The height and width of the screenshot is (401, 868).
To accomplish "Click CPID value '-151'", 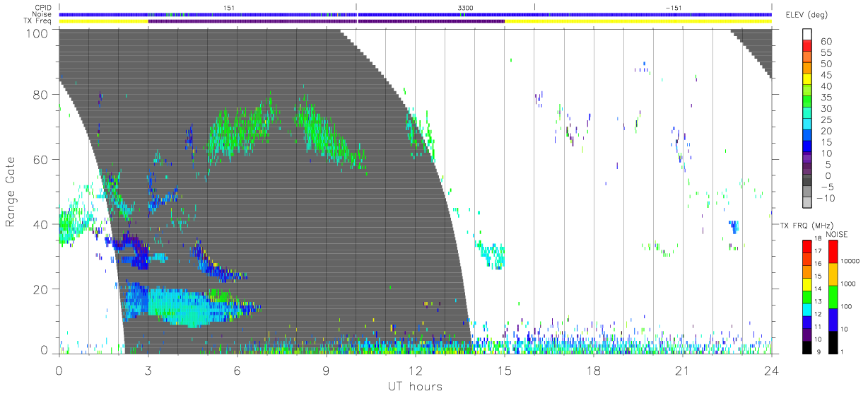I will click(674, 7).
